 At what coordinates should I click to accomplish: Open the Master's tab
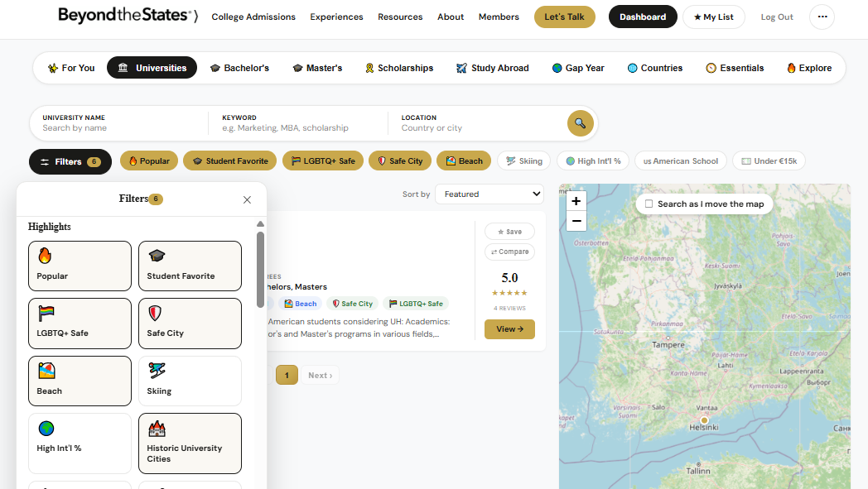(318, 68)
